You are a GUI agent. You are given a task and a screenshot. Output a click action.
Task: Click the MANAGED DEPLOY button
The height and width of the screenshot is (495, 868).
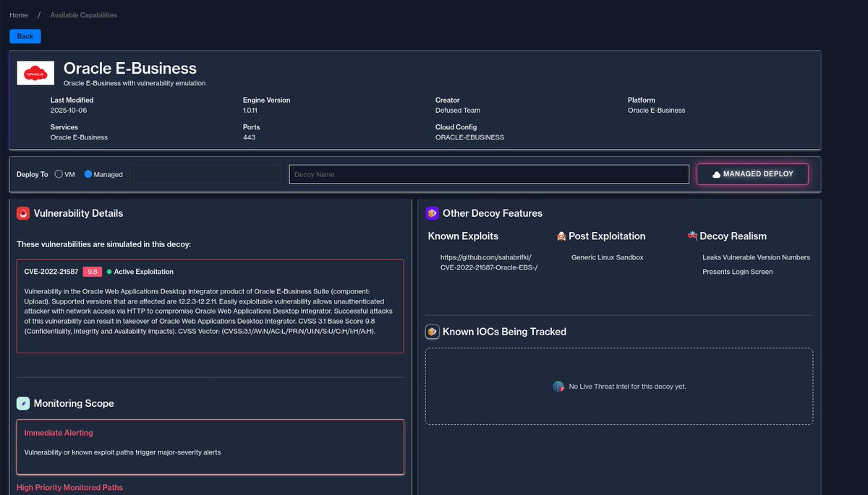752,174
